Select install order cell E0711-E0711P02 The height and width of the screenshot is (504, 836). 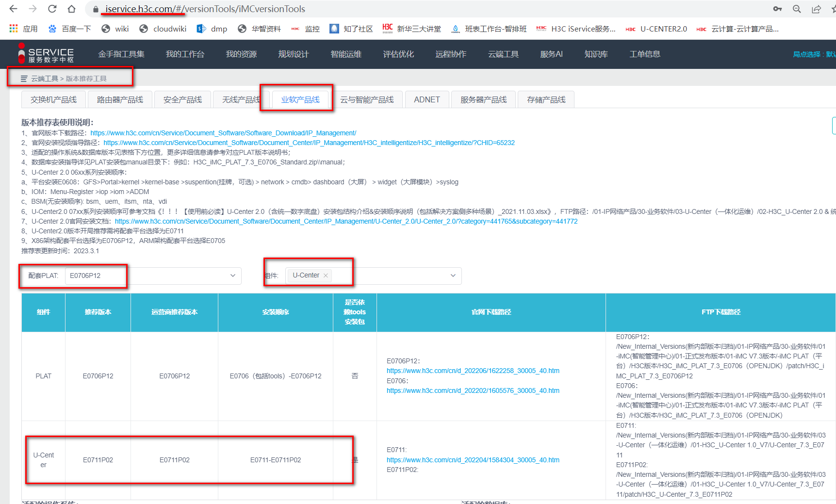pos(276,460)
